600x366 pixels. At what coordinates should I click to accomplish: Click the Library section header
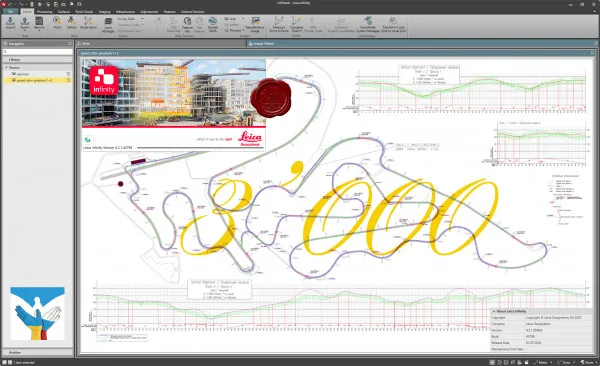tap(38, 60)
